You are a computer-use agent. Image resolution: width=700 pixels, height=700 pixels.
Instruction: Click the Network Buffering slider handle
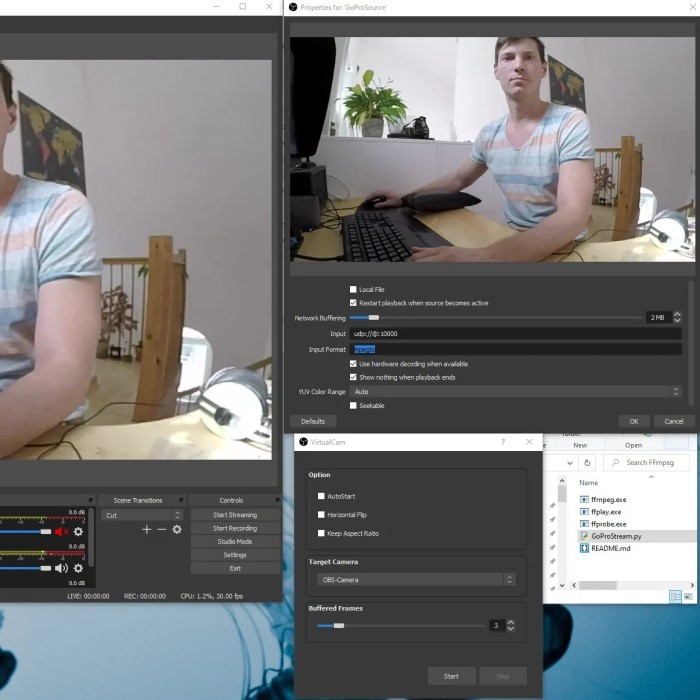[374, 317]
